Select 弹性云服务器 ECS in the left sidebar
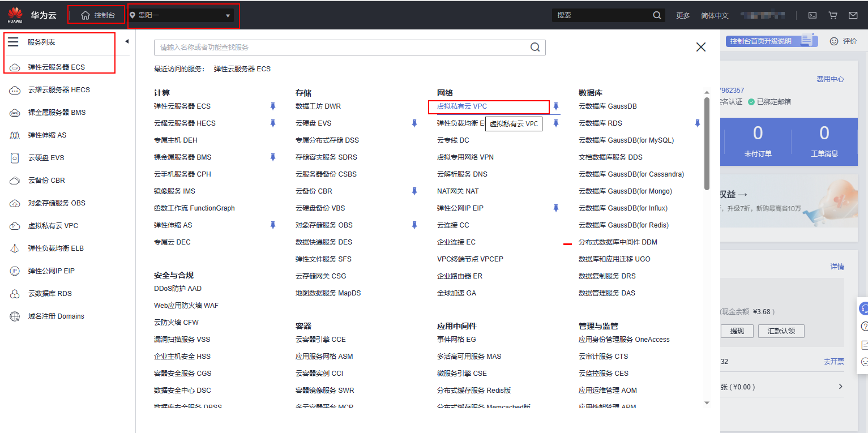 [57, 67]
